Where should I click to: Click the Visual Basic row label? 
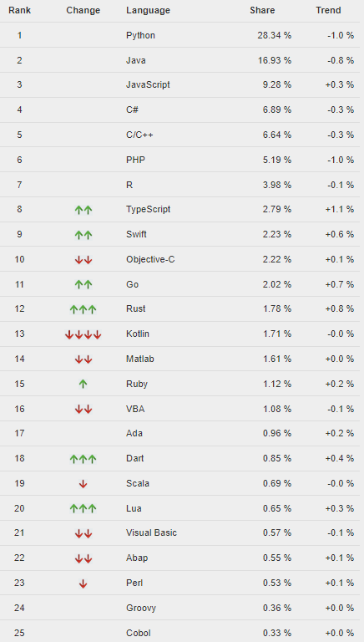[x=151, y=532]
